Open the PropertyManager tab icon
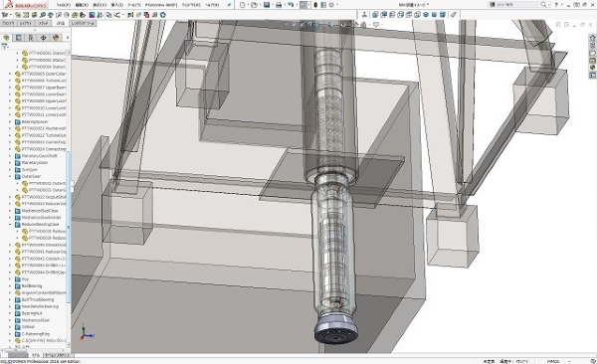Screen dimensions: 597x364 point(18,38)
